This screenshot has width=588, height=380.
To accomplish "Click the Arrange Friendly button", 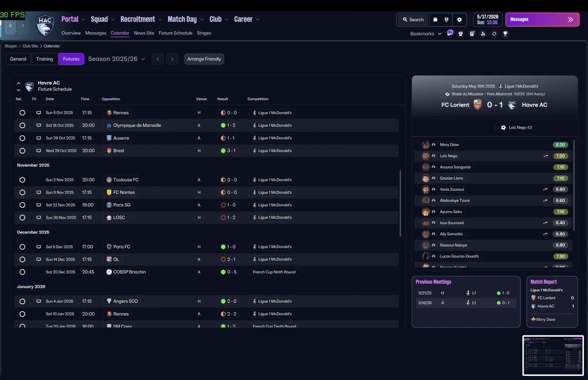I will tap(204, 59).
